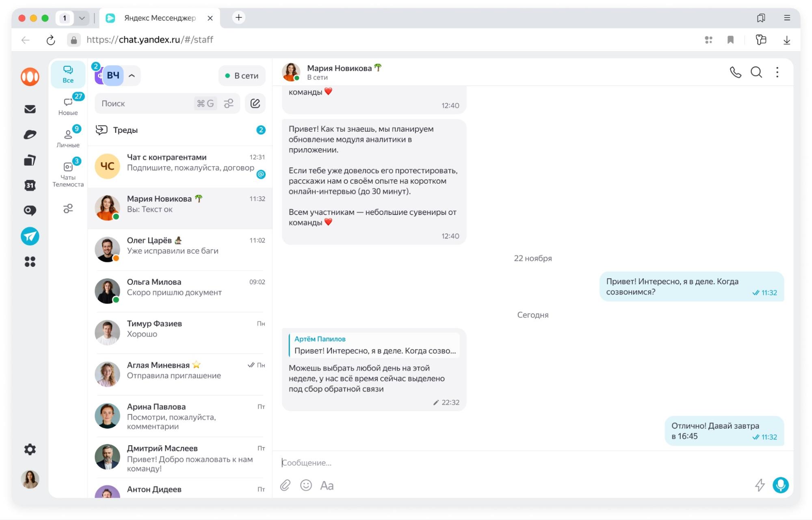Click the Сообщение message input field

(487, 462)
